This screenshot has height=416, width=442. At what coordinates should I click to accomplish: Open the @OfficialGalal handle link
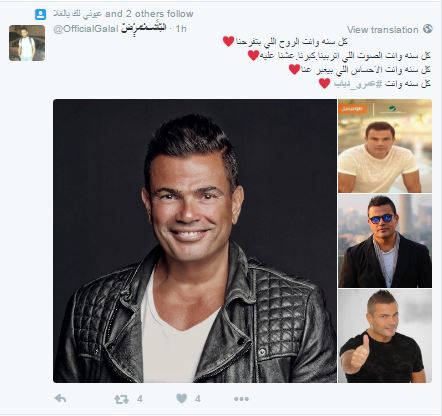pyautogui.click(x=86, y=29)
